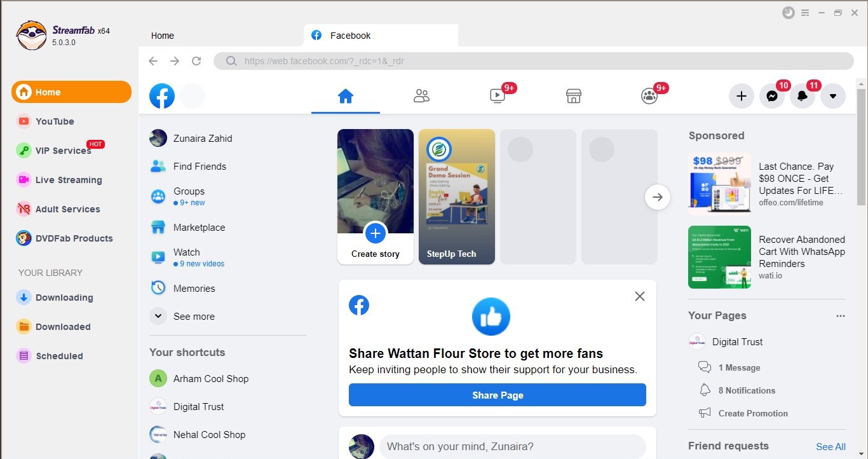Image resolution: width=868 pixels, height=459 pixels.
Task: Open Create Promotion for Digital Trust
Action: (x=753, y=413)
